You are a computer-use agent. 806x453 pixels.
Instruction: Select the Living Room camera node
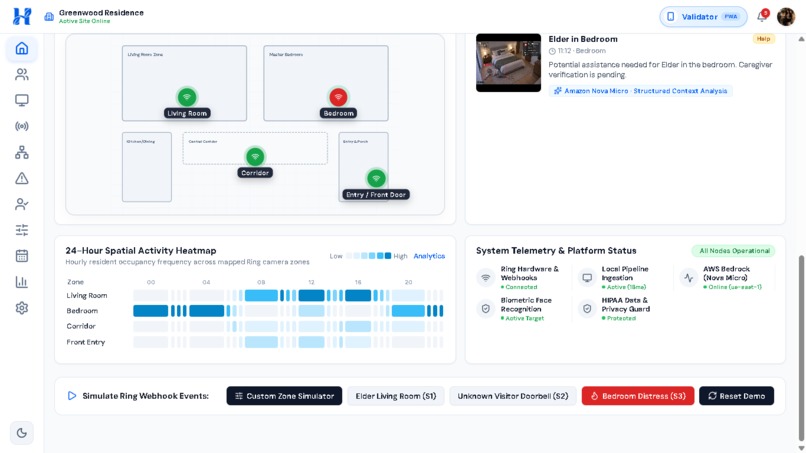click(187, 97)
